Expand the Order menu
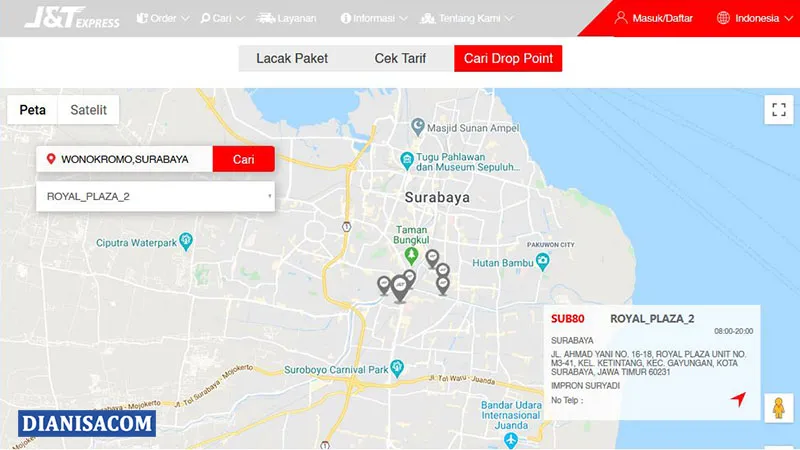Viewport: 800px width, 450px height. click(x=163, y=18)
